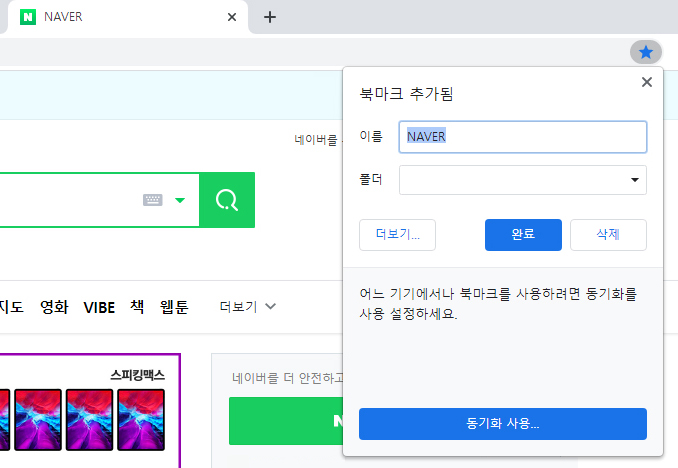The height and width of the screenshot is (468, 678).
Task: Open the virtual keyboard icon in search box
Action: click(153, 200)
